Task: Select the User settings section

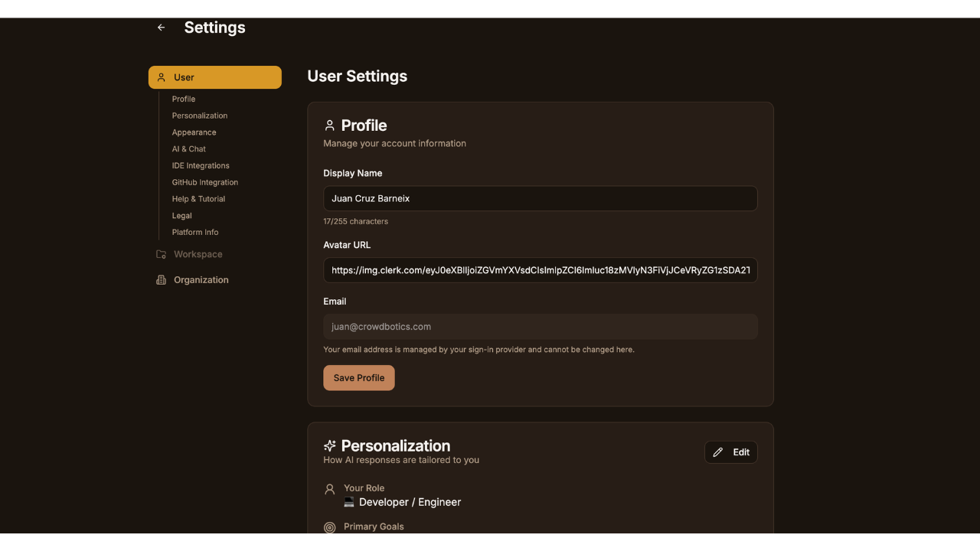Action: pos(215,77)
